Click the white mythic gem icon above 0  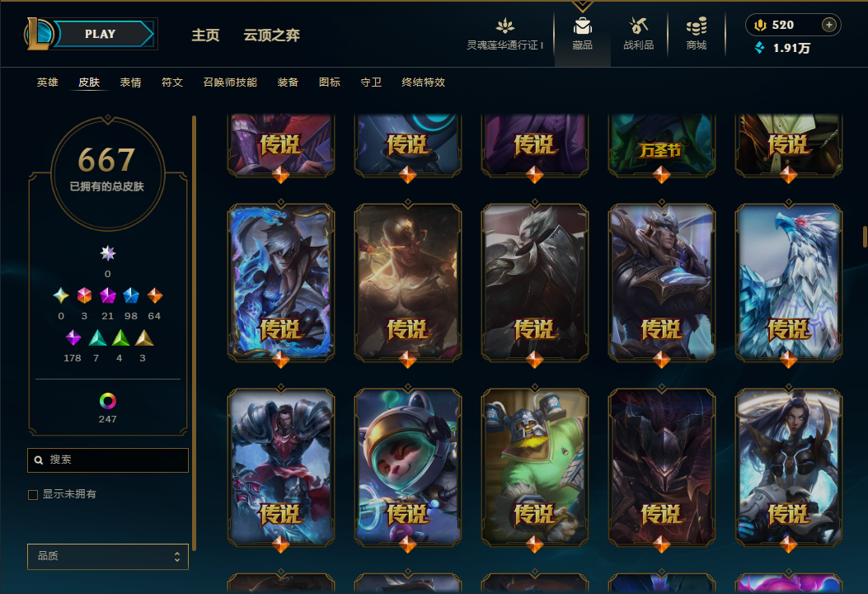(107, 253)
